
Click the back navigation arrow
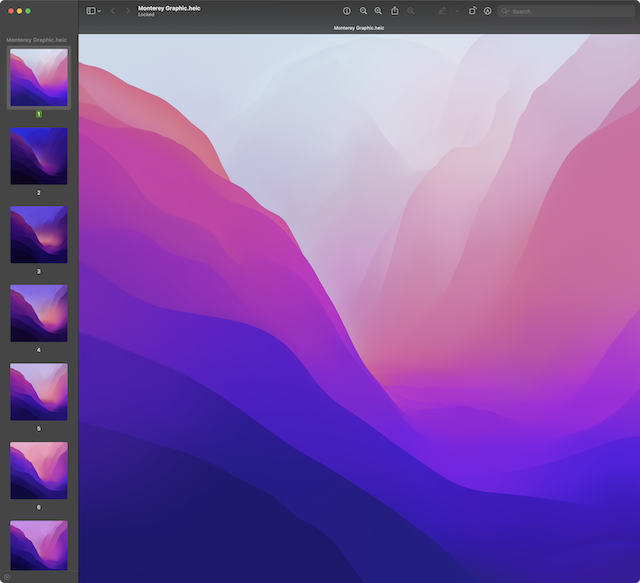coord(112,11)
